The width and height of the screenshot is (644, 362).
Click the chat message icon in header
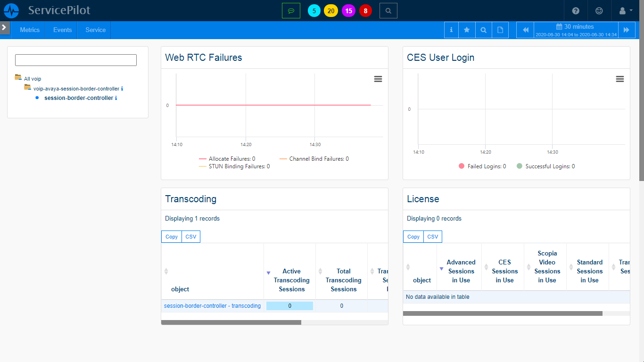pyautogui.click(x=291, y=10)
